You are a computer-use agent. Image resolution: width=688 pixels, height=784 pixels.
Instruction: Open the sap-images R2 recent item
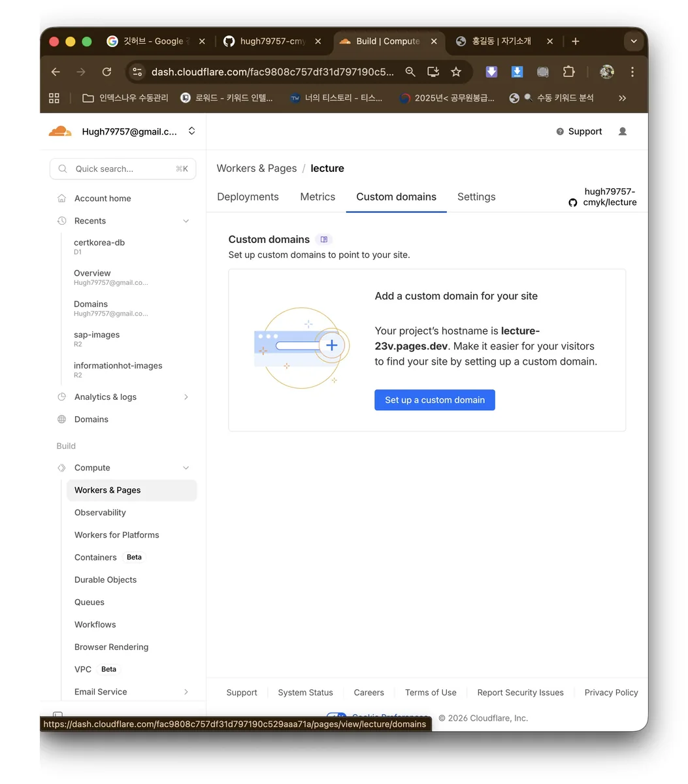97,338
